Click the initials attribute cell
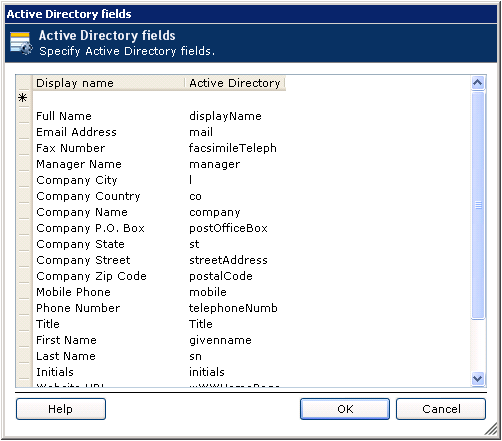The image size is (502, 441). [x=235, y=372]
